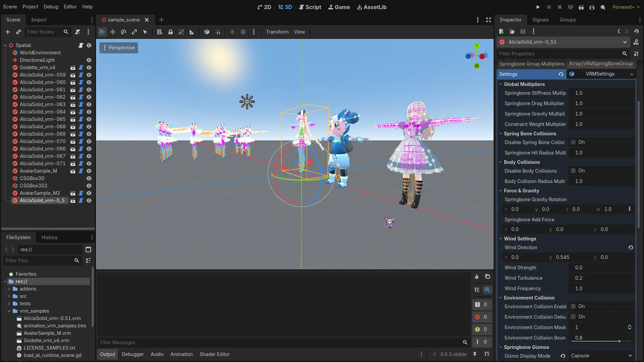644x362 pixels.
Task: Open the View menu button
Action: (x=300, y=32)
